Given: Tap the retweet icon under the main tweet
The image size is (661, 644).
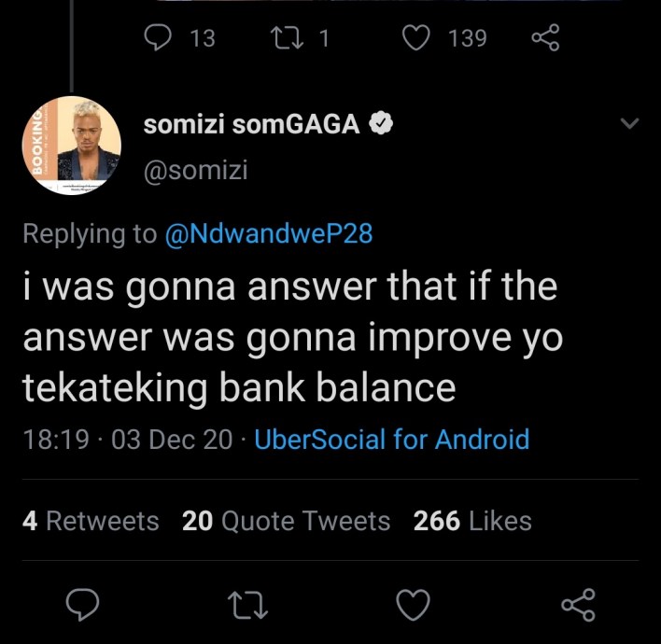Looking at the screenshot, I should 248,605.
